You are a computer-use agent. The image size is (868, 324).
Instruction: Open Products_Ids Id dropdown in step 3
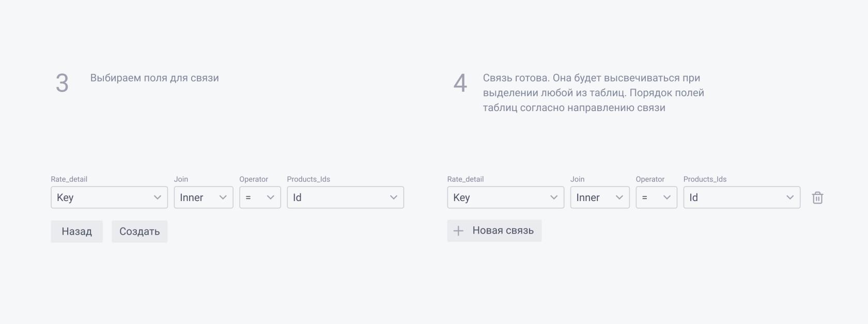coord(345,197)
